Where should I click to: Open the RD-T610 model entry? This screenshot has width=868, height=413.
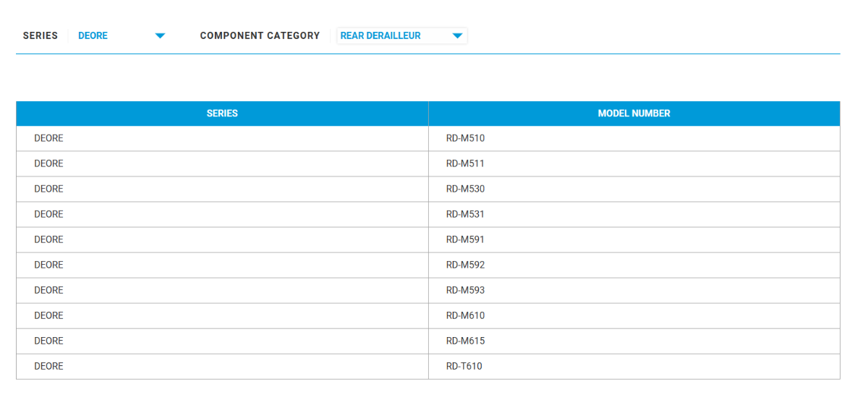pos(464,366)
